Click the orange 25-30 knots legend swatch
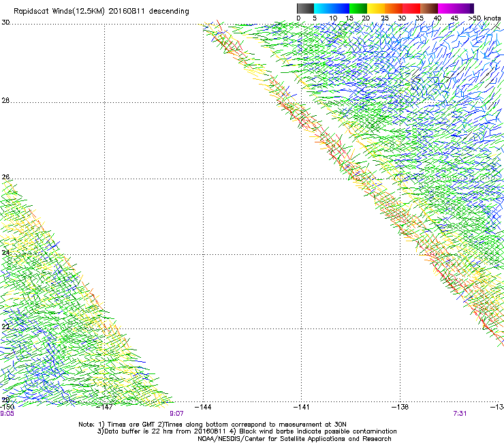This screenshot has height=443, width=504. pos(394,8)
